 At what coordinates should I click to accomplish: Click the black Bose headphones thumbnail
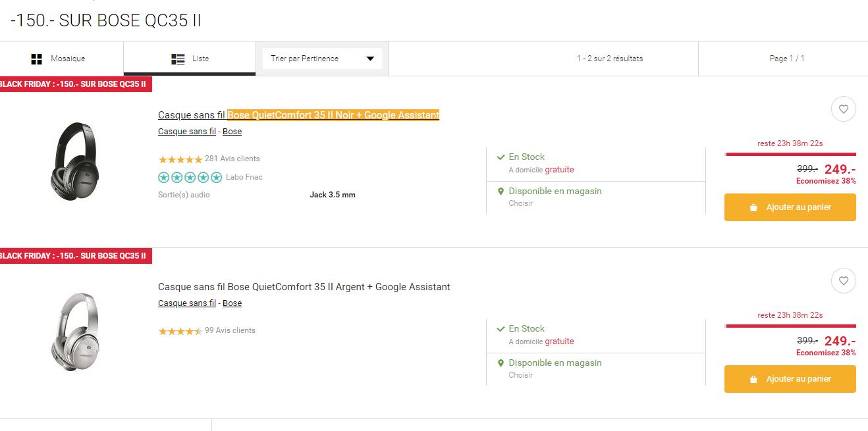(x=75, y=161)
